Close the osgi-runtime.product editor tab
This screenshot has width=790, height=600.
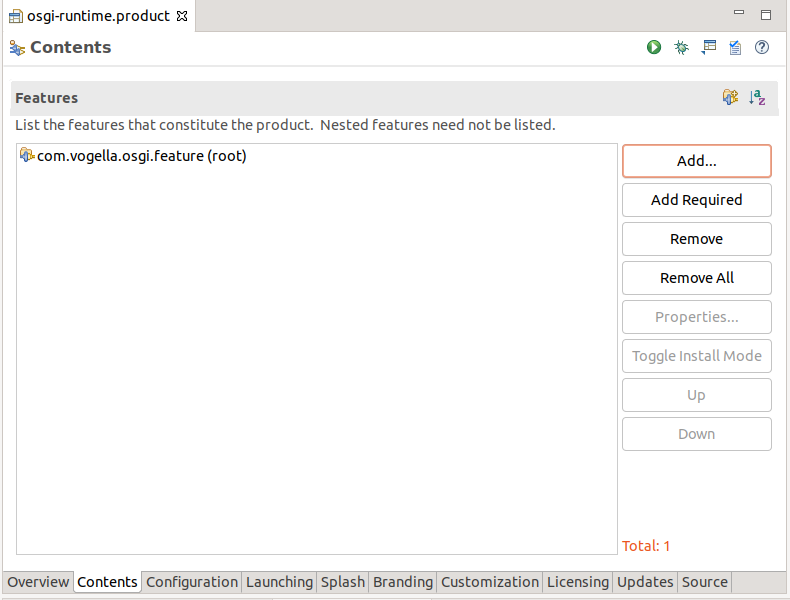182,16
